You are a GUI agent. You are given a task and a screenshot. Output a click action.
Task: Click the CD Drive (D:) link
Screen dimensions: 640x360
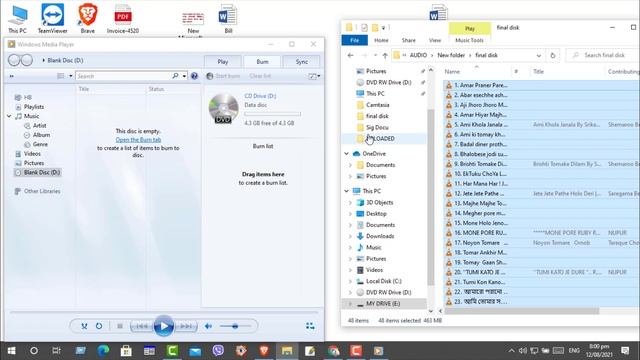point(260,96)
